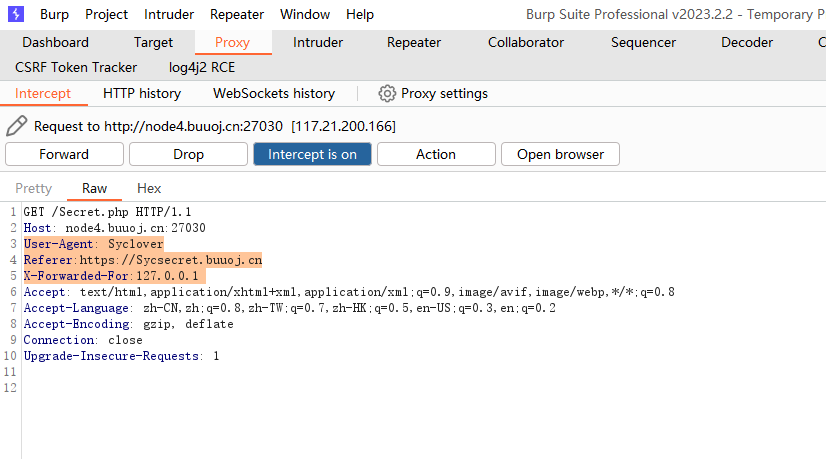Open the Help menu
The image size is (826, 459).
[360, 14]
